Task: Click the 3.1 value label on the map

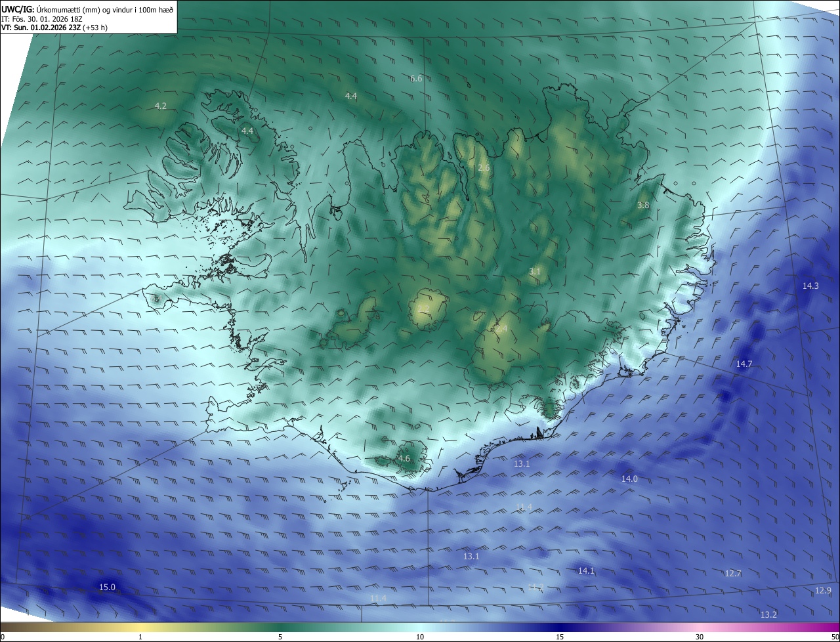Action: tap(535, 271)
